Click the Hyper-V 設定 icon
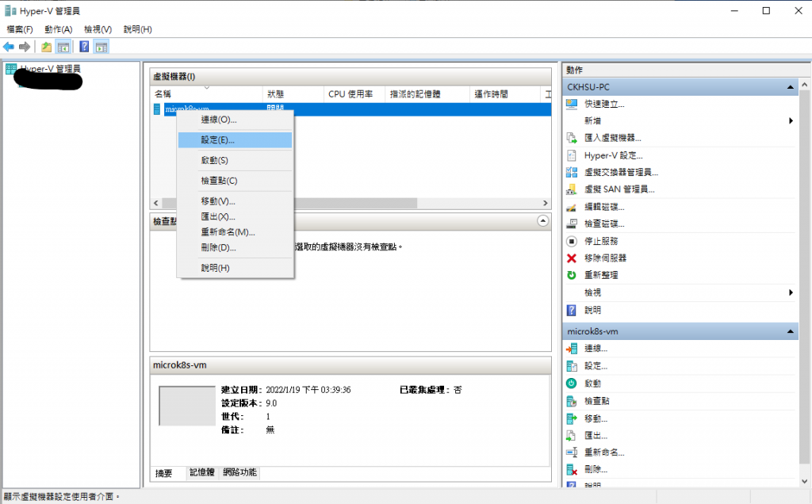This screenshot has height=504, width=812. tap(572, 155)
